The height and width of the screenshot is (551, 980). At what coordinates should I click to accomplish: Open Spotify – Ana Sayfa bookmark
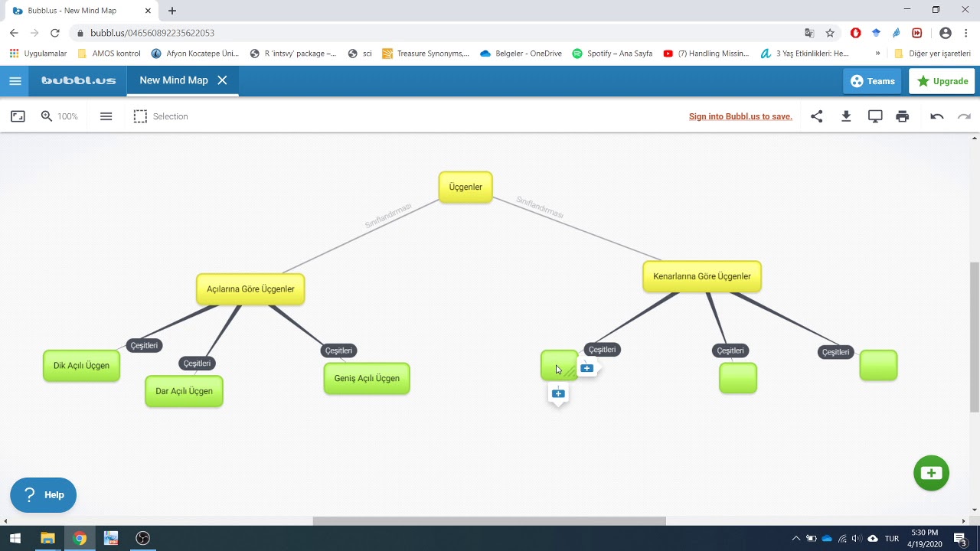612,54
